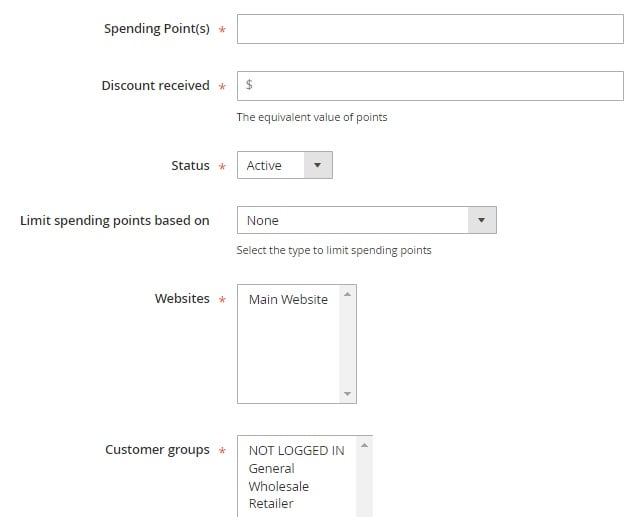Click the Websites list scroll-up arrow
Viewport: 631px width, 517px height.
(348, 294)
